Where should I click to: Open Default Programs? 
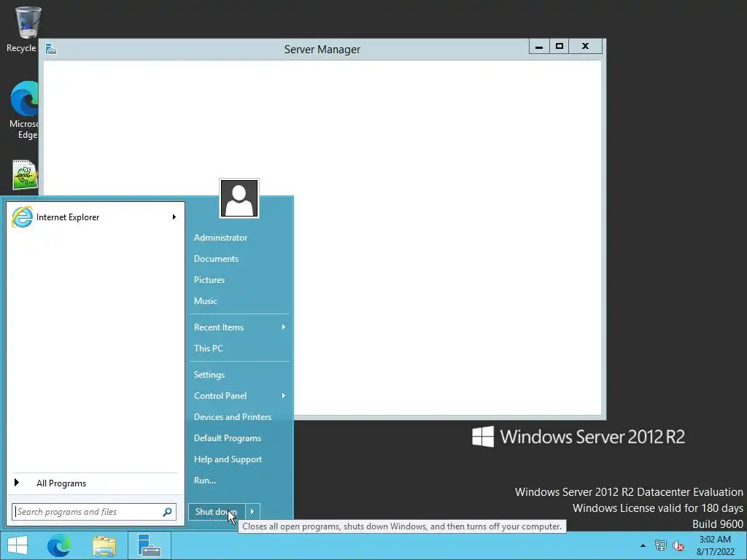228,438
